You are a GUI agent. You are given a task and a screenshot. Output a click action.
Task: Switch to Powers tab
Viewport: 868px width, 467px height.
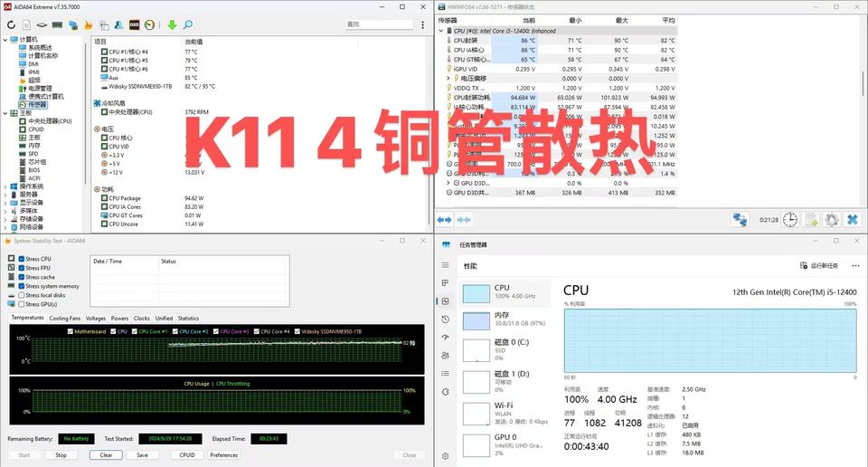click(119, 319)
